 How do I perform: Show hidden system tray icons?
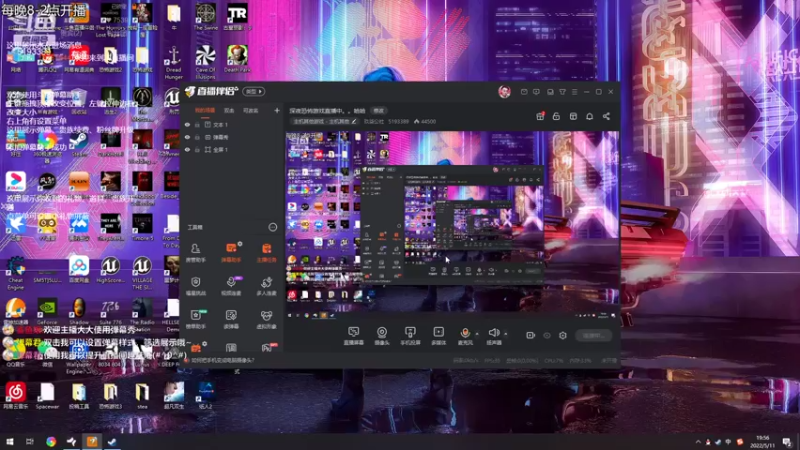[698, 442]
